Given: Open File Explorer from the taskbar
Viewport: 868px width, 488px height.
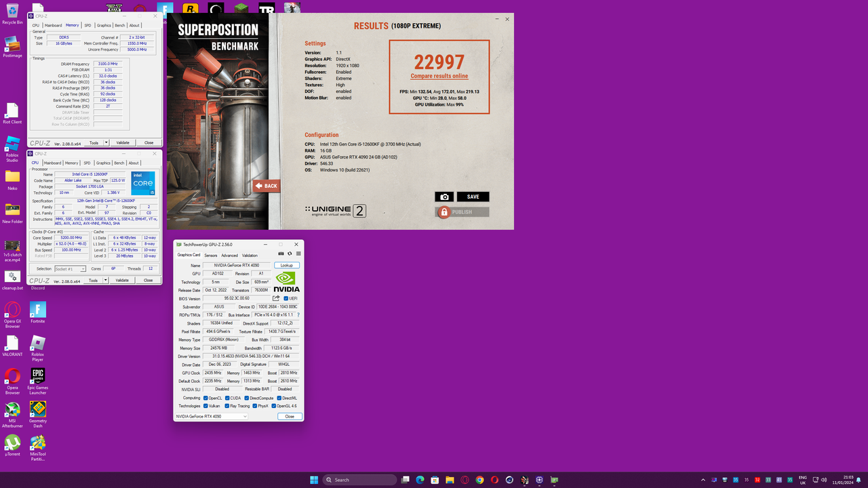Looking at the screenshot, I should (x=450, y=480).
